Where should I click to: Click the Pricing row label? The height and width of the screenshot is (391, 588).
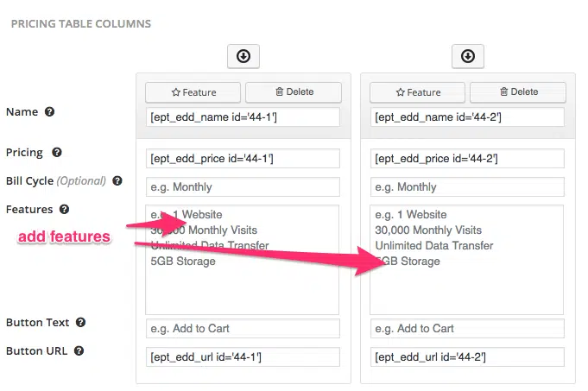(24, 153)
